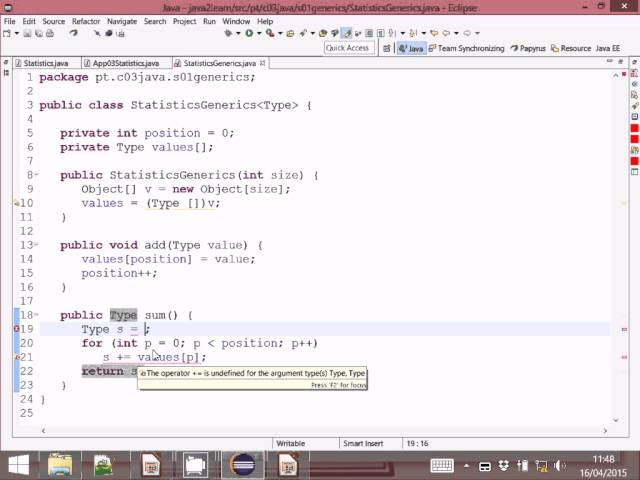640x480 pixels.
Task: Click the New file toolbar icon
Action: click(7, 33)
